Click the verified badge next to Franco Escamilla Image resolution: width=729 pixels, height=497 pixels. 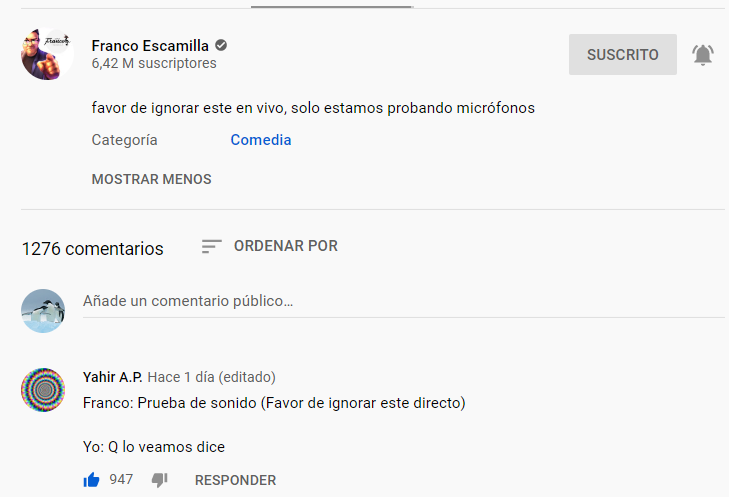(x=221, y=45)
